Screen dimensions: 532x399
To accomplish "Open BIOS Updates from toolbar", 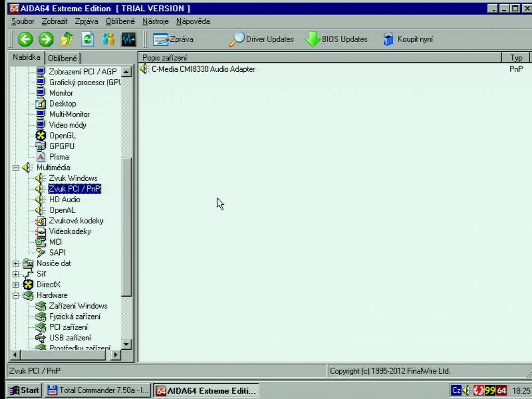I will (336, 39).
